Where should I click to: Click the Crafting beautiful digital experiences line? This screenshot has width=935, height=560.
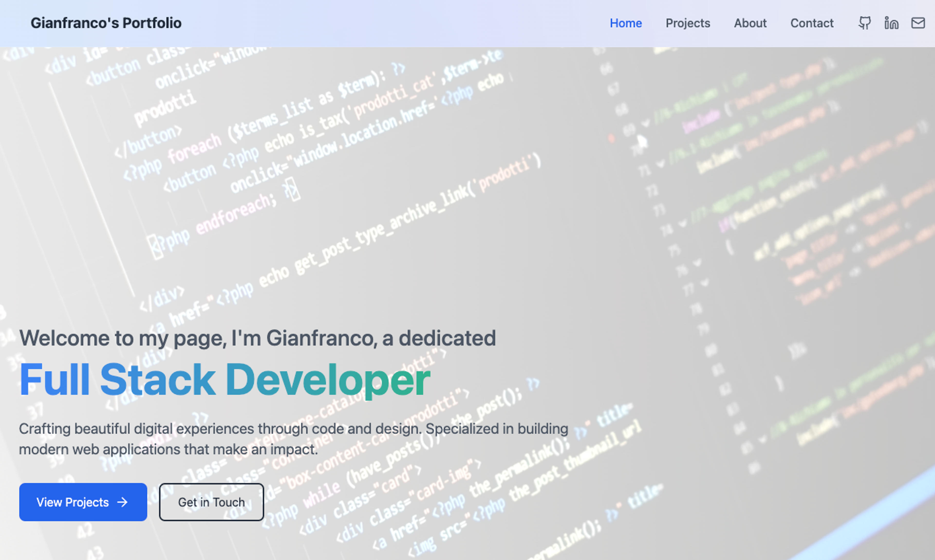pos(293,429)
